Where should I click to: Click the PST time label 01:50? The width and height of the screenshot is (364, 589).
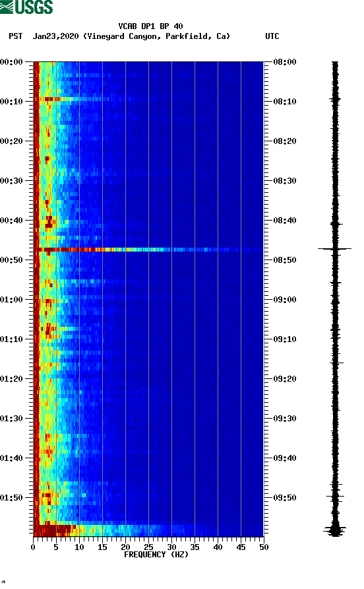12,498
